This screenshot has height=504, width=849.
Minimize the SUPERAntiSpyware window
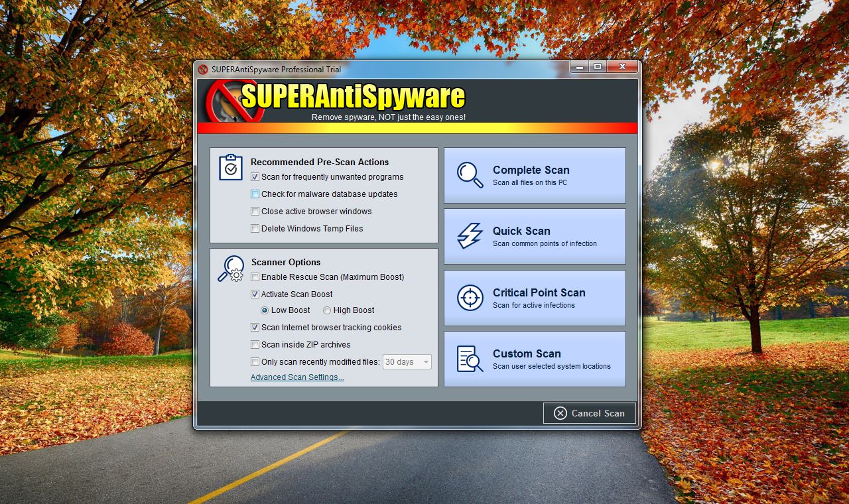(579, 67)
